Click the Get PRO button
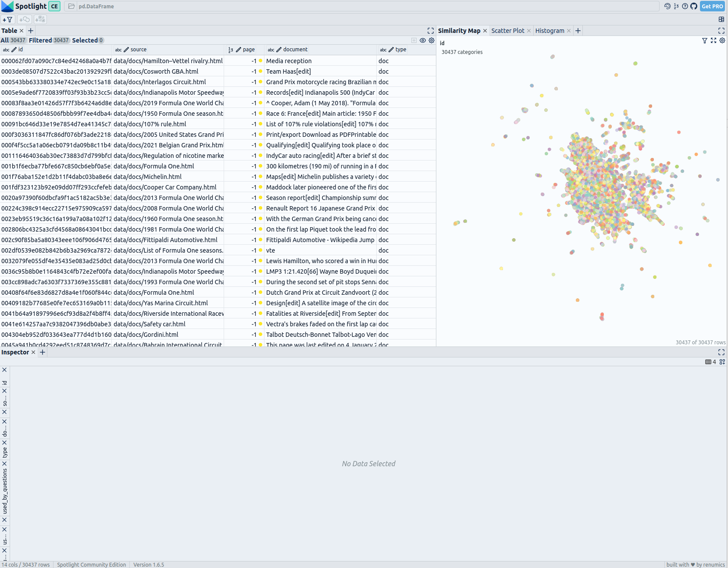This screenshot has width=728, height=568. (712, 6)
